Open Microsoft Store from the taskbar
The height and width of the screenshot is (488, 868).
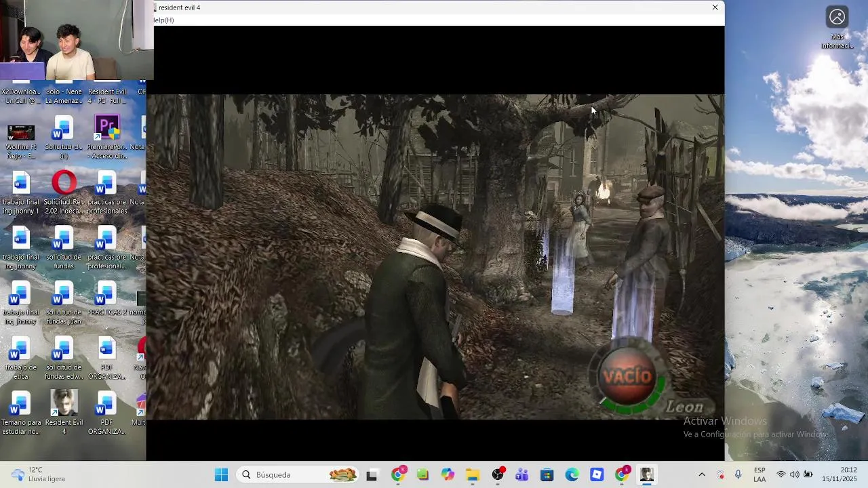(x=547, y=475)
